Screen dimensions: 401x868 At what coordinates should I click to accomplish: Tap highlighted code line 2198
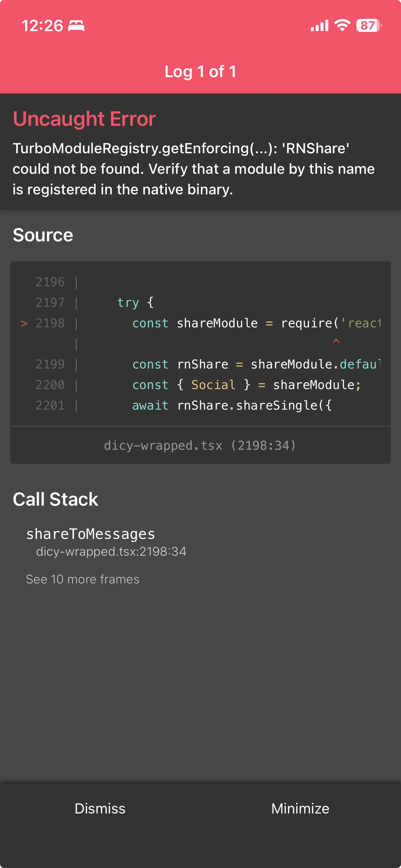(x=200, y=323)
